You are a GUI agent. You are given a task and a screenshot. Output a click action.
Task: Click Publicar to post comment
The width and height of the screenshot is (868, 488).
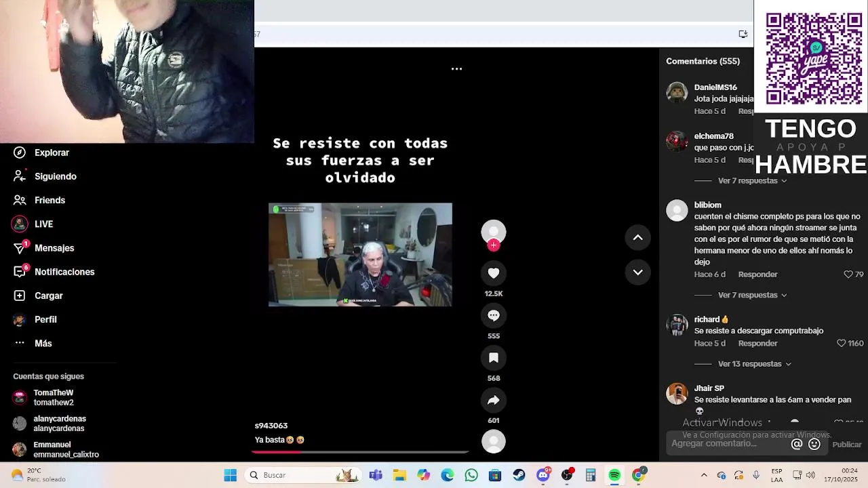(847, 445)
